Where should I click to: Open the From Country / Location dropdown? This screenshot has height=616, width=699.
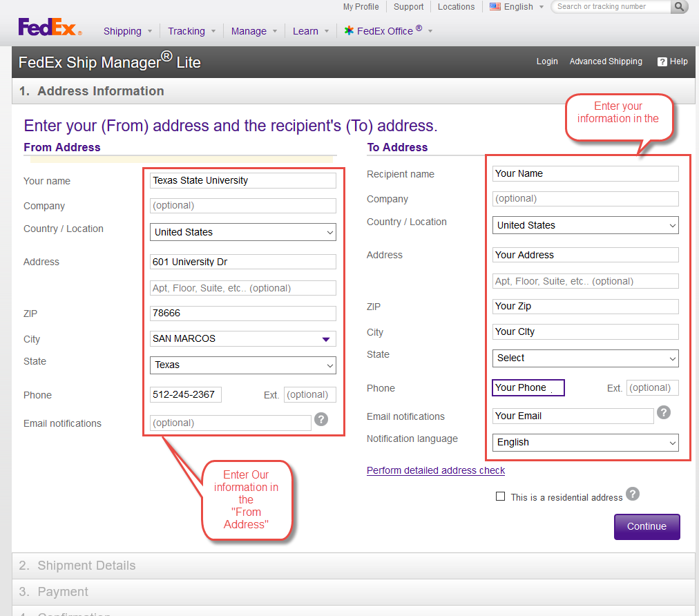coord(242,232)
